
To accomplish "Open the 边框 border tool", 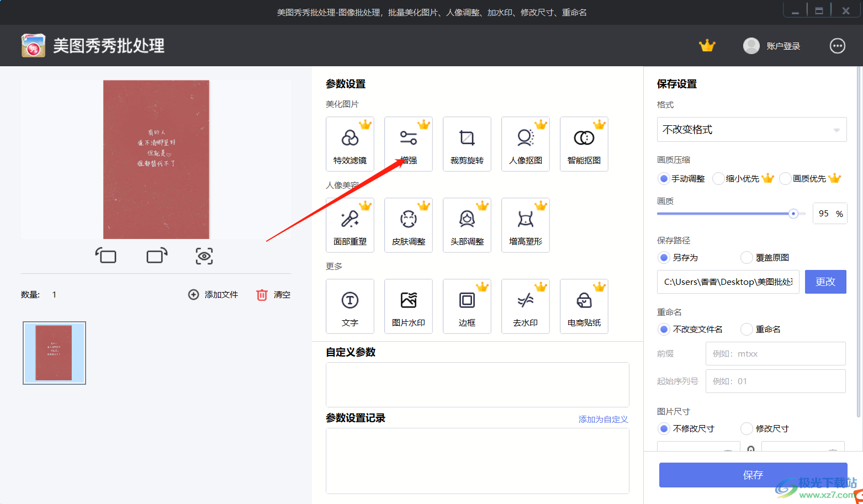I will [467, 306].
